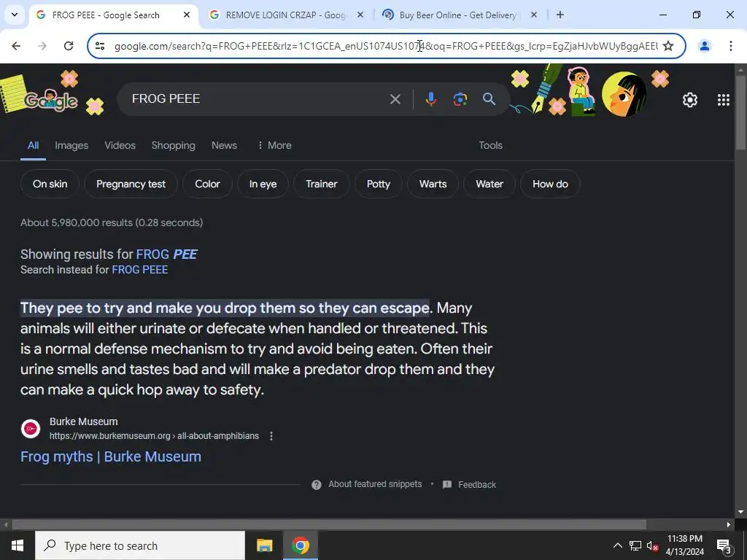Viewport: 747px width, 560px height.
Task: Click the results count text
Action: [112, 222]
